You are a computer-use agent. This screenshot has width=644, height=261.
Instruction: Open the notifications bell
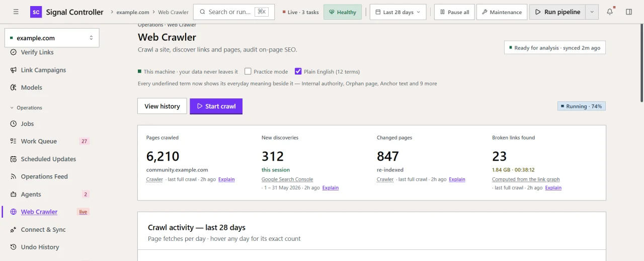pyautogui.click(x=610, y=12)
